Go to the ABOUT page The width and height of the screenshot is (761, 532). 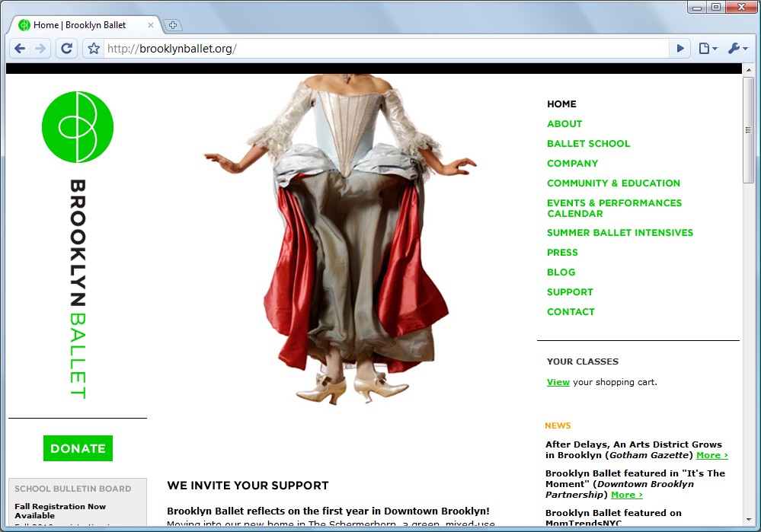pyautogui.click(x=564, y=123)
